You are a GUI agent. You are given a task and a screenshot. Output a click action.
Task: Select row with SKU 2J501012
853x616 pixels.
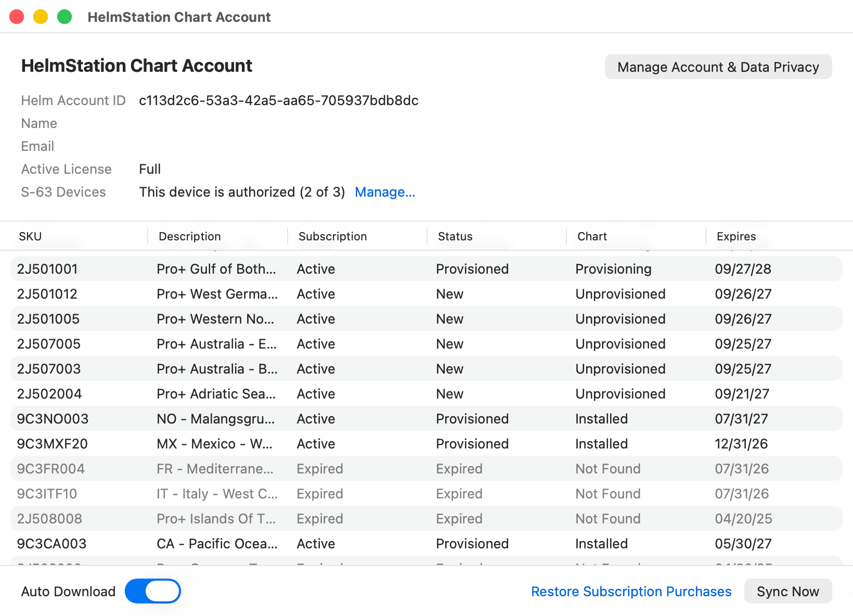(x=426, y=294)
